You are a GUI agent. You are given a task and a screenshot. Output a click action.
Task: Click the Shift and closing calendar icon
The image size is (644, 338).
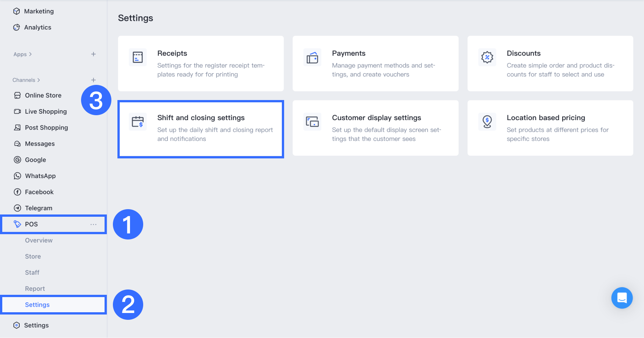(138, 122)
